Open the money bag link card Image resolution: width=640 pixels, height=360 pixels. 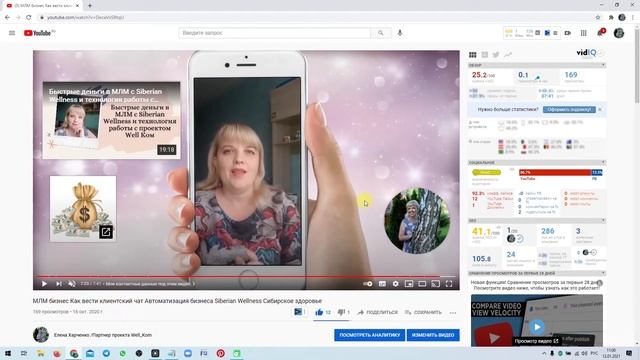83,209
